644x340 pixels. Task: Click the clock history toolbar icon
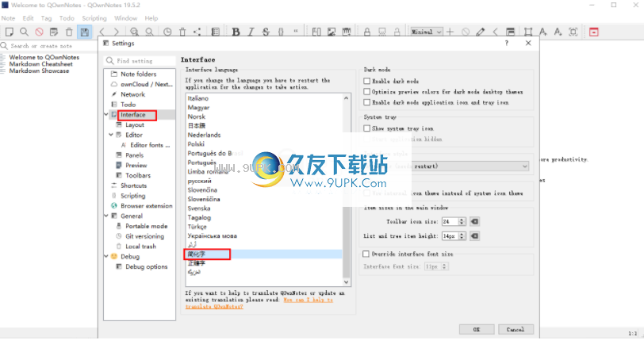(167, 32)
